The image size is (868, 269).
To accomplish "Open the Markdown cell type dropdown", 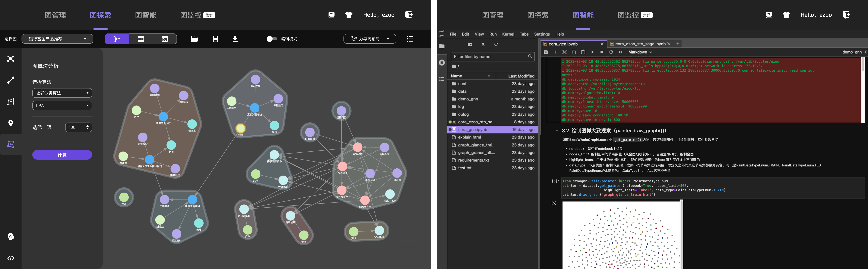I will tap(640, 52).
